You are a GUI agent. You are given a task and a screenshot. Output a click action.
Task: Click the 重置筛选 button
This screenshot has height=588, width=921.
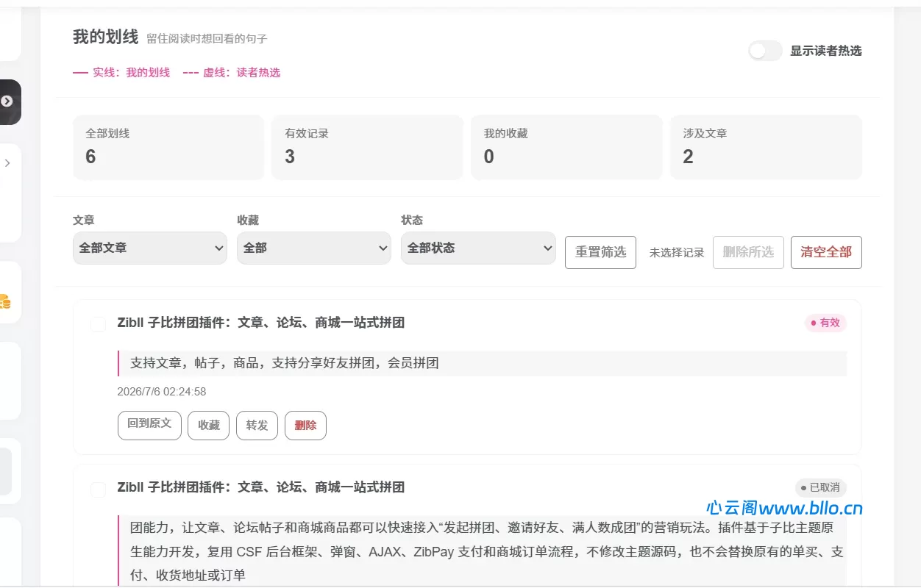[x=600, y=252]
